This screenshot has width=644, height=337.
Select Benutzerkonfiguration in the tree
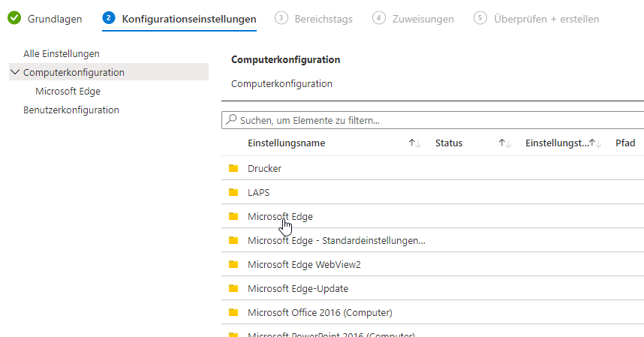[71, 110]
